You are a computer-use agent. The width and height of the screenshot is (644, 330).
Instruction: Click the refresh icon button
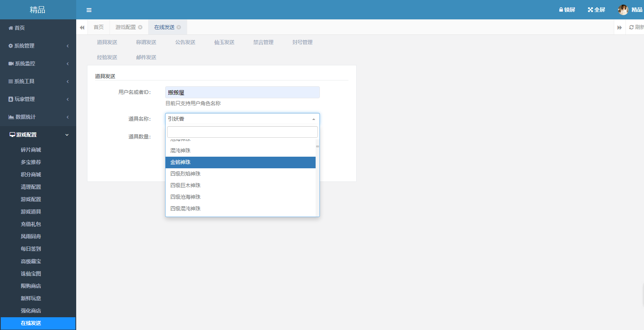[632, 27]
